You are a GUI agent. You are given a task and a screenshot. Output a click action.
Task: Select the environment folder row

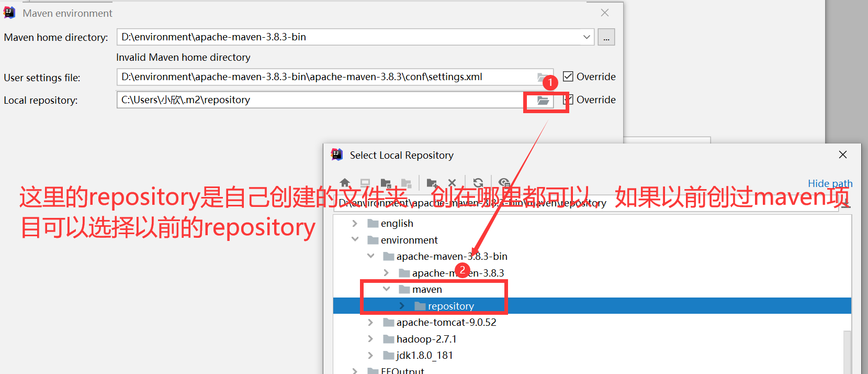(592, 240)
